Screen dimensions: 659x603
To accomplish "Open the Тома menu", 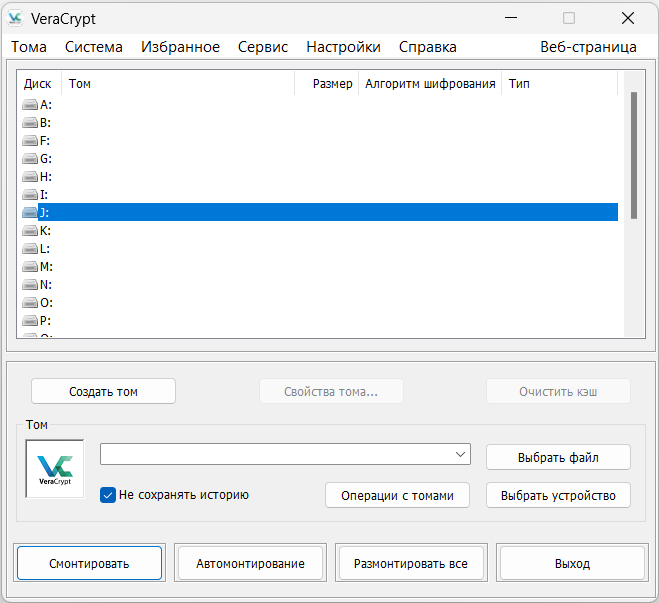I will 29,47.
